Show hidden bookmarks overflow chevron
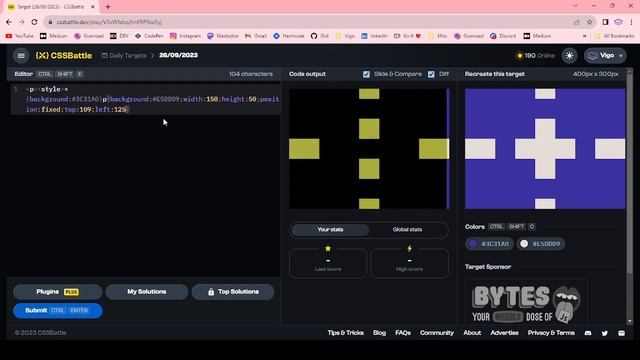The width and height of the screenshot is (640, 360). click(x=584, y=36)
